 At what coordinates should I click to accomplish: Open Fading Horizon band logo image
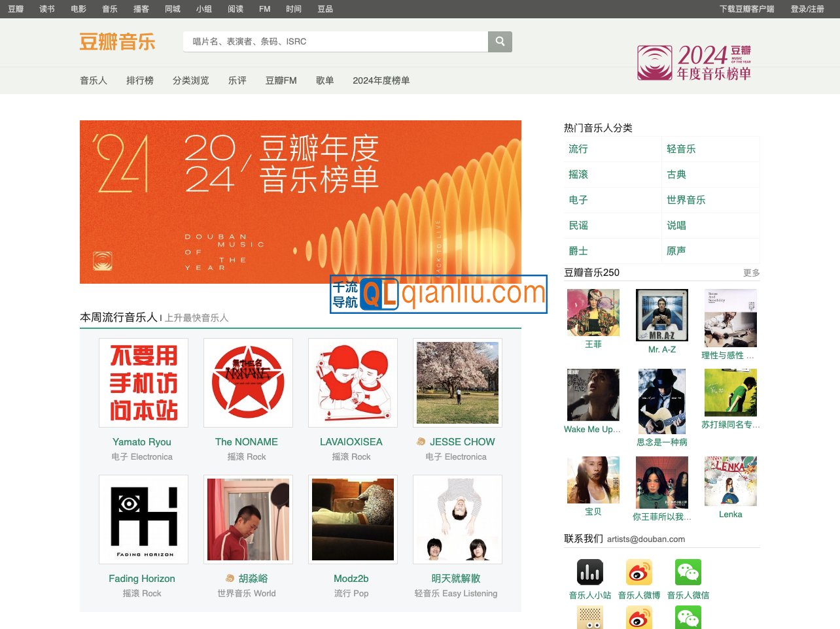[143, 519]
